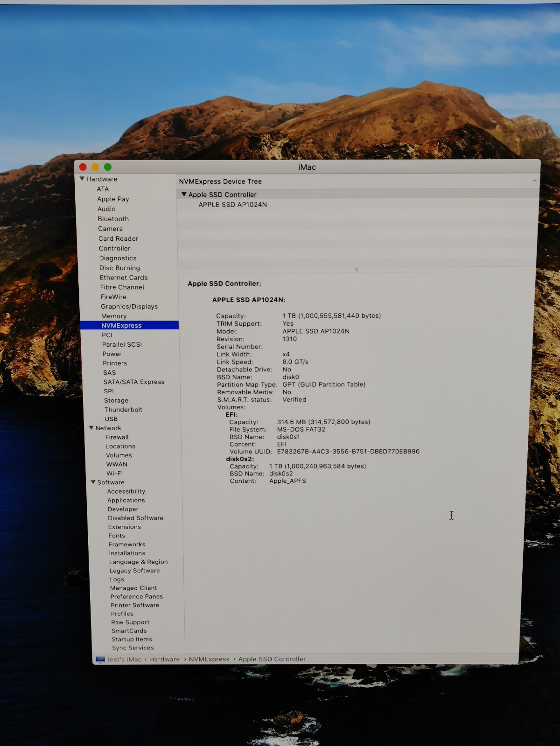Open Accessibility under Software
560x746 pixels.
pos(126,491)
